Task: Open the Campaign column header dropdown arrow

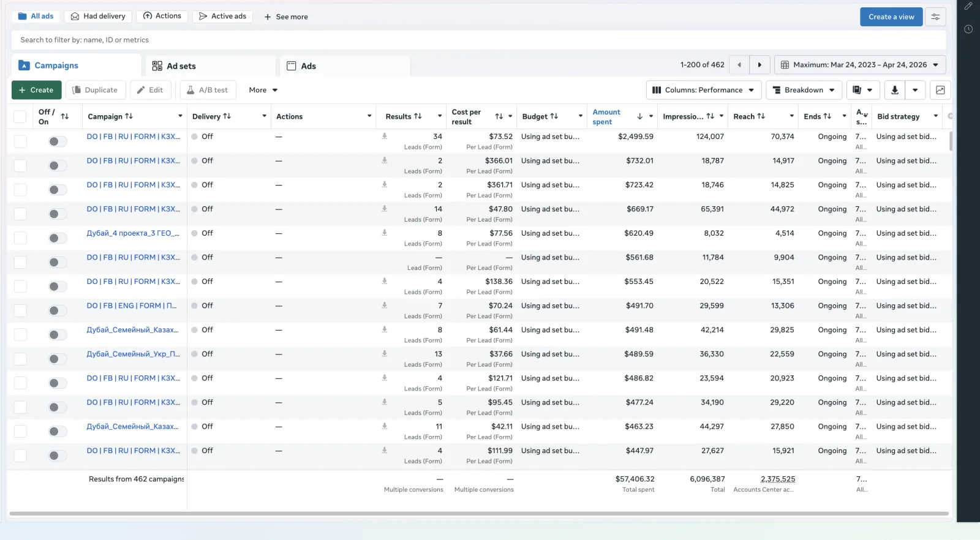Action: click(x=180, y=116)
